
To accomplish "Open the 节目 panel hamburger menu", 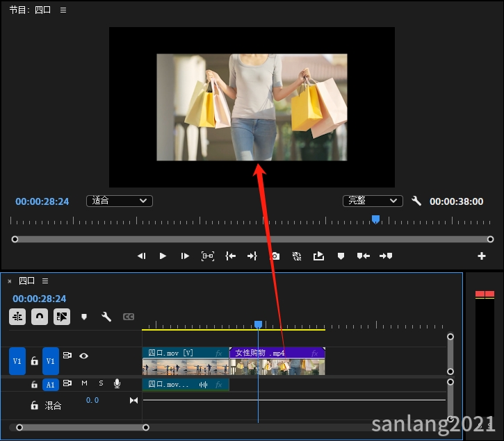I will tap(63, 10).
